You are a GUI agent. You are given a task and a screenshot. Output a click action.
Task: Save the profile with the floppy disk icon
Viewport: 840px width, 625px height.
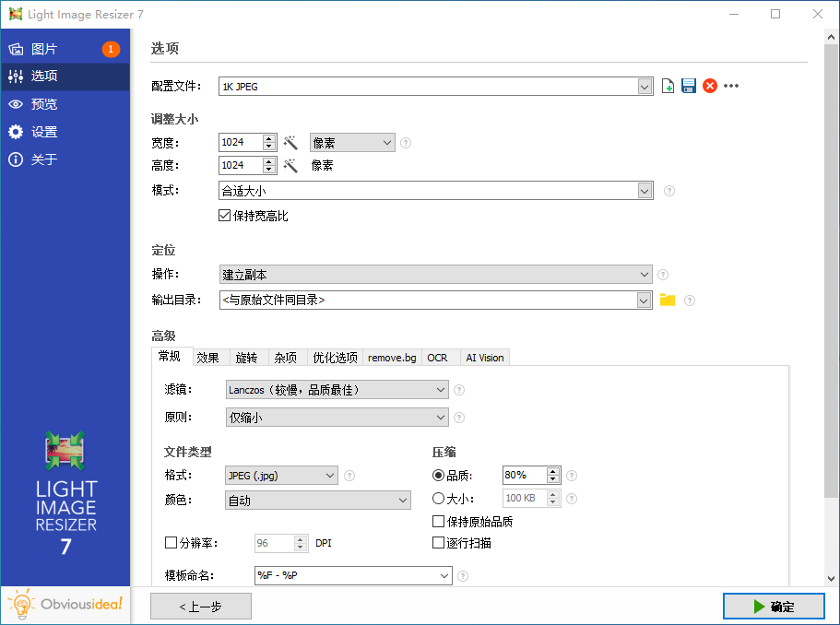[689, 86]
